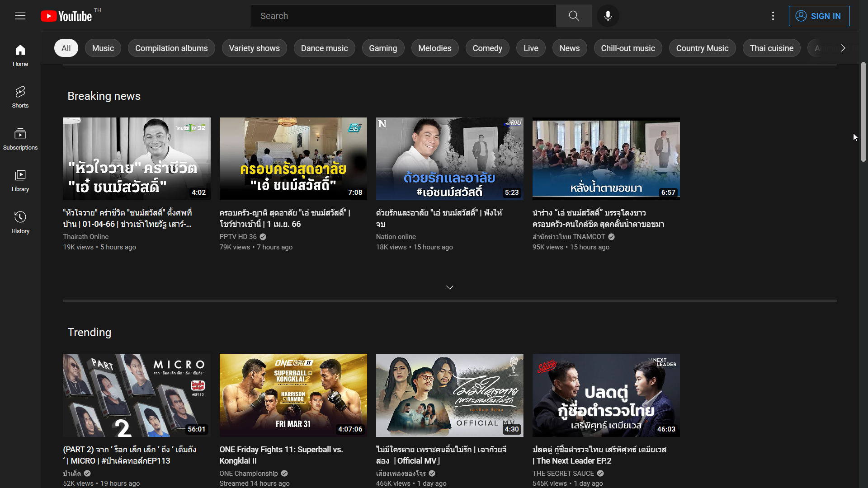Click verified badge next to TNAMCOT channel

[611, 237]
